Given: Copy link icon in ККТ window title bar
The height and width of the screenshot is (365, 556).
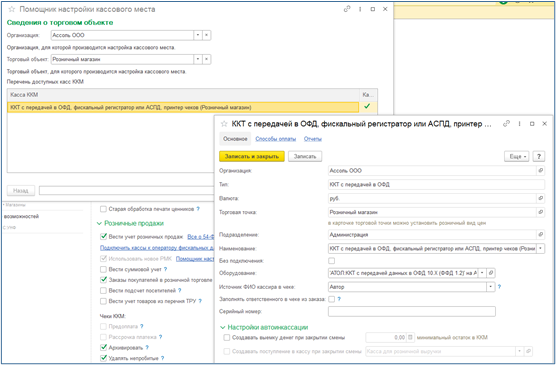Looking at the screenshot, I should pyautogui.click(x=506, y=123).
